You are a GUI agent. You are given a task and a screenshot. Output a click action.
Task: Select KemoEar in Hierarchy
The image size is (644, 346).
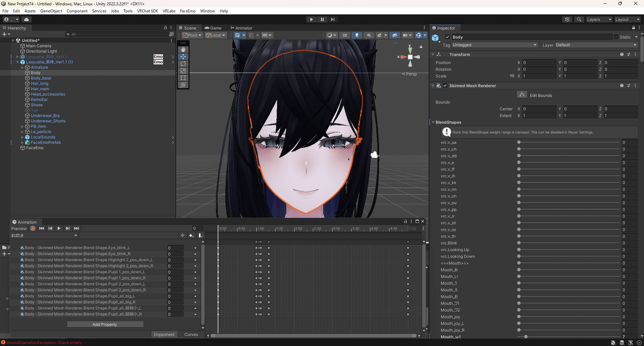[39, 100]
